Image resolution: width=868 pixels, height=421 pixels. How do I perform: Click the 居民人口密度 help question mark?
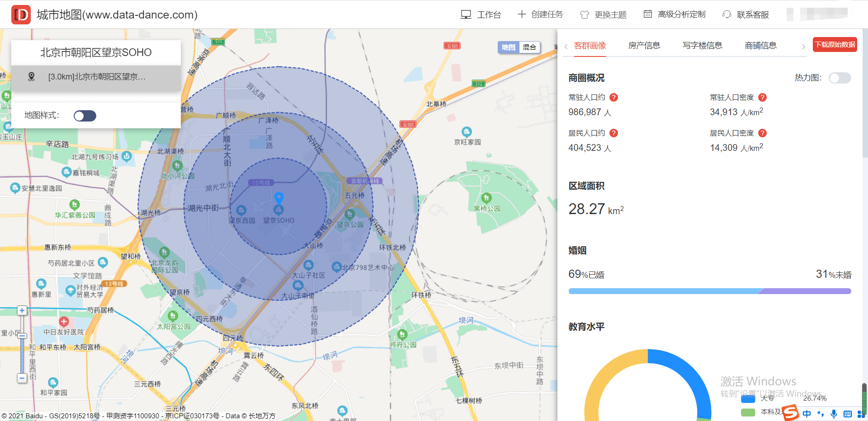click(x=762, y=133)
